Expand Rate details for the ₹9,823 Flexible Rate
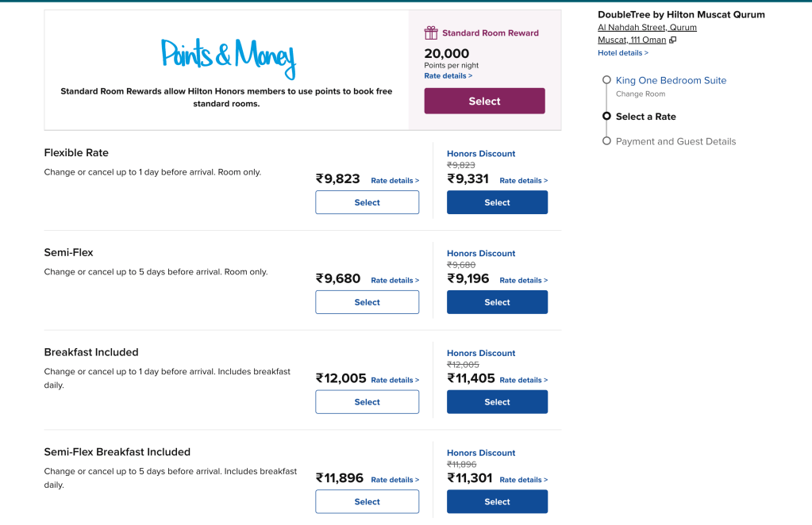 point(394,181)
